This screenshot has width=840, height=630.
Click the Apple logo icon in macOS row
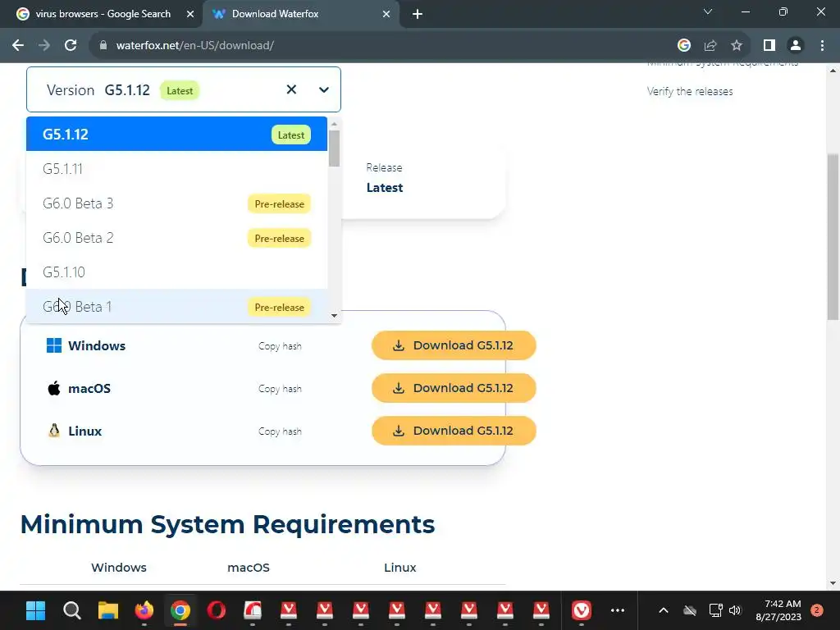(54, 388)
